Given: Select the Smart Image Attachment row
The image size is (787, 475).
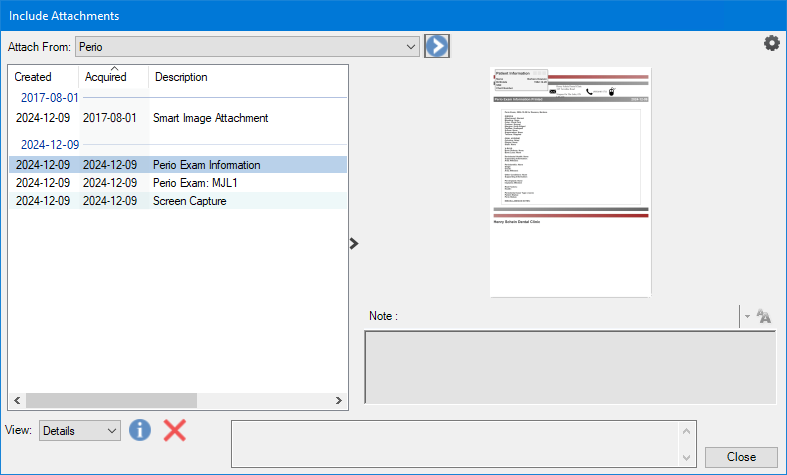Looking at the screenshot, I should 210,118.
